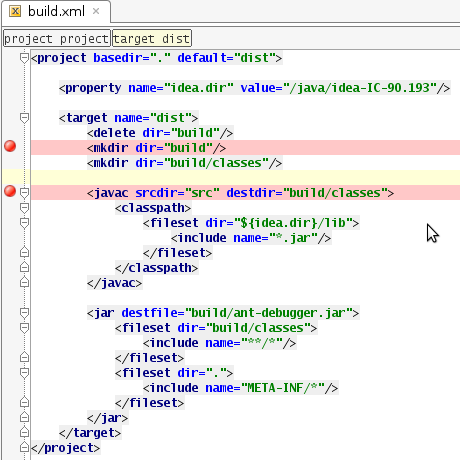Fold at closing fileset after **/* include

(x=24, y=357)
